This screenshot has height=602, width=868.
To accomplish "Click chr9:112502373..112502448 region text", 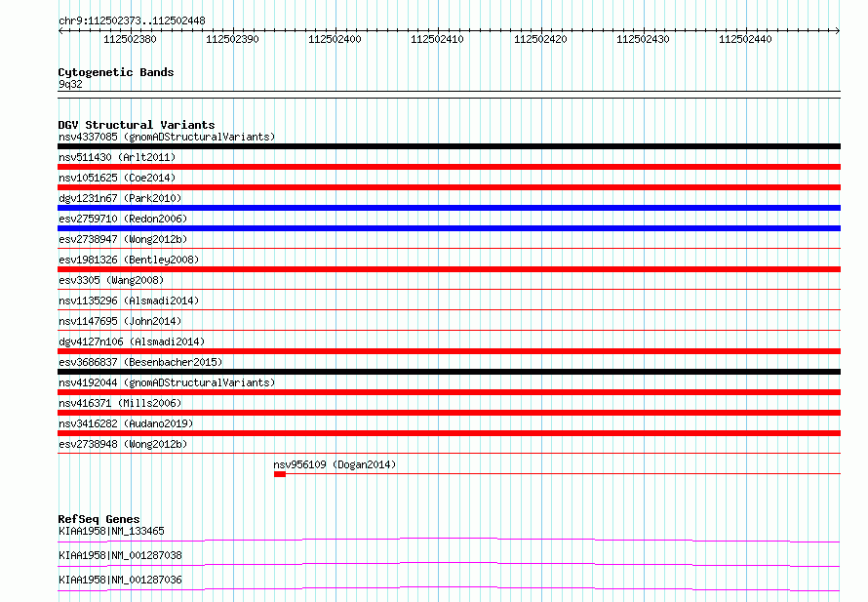I will click(132, 20).
